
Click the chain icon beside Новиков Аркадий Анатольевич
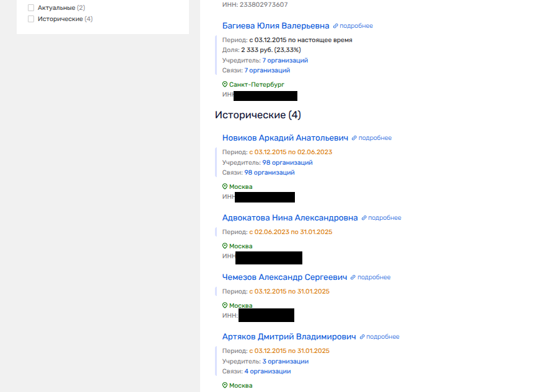pos(354,138)
